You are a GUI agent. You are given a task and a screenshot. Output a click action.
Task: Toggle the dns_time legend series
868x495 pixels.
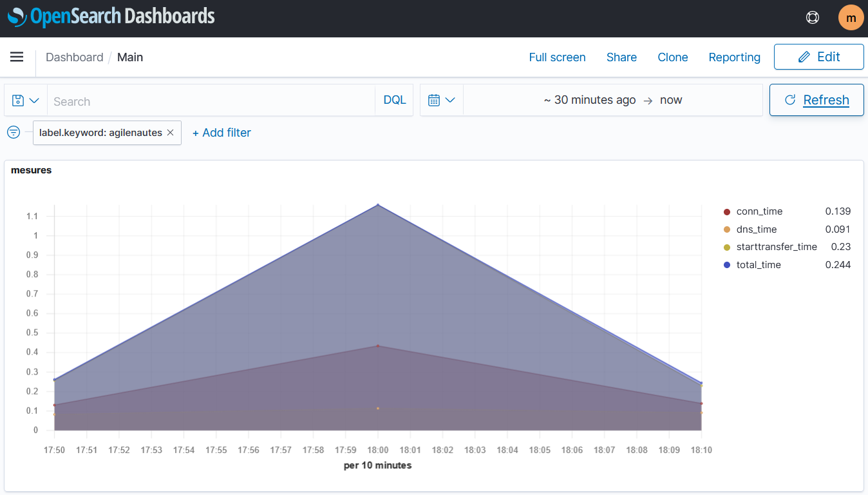756,229
